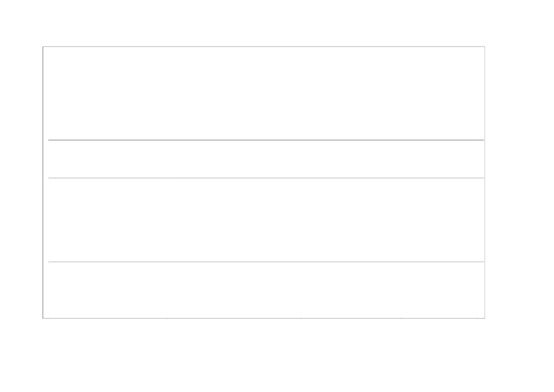This screenshot has width=554, height=392.
Task: Click the third cell in the bottom row
Action: pyautogui.click(x=351, y=290)
